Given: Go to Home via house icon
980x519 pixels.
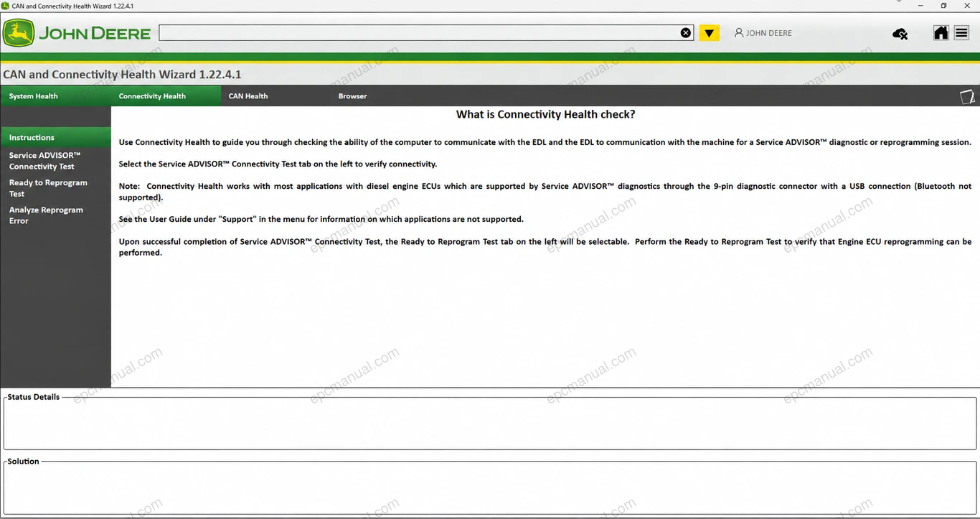Looking at the screenshot, I should coord(941,33).
